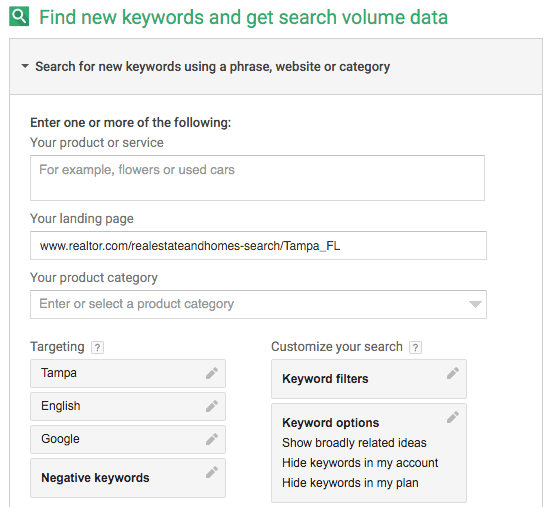Viewport: 551px width, 507px height.
Task: Click the Keyword filters pencil icon
Action: pyautogui.click(x=453, y=373)
